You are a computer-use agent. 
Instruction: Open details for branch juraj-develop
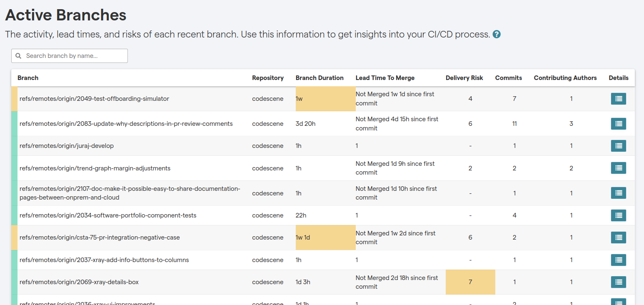click(618, 146)
